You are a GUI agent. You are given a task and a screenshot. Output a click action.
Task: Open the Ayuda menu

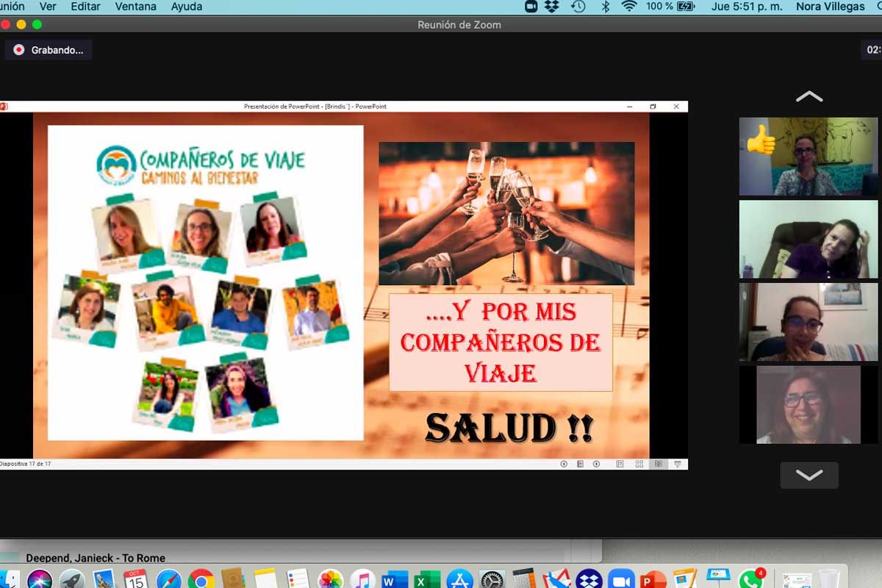tap(187, 7)
